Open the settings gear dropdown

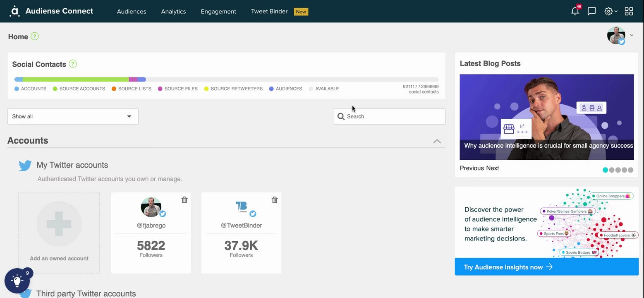[x=610, y=11]
